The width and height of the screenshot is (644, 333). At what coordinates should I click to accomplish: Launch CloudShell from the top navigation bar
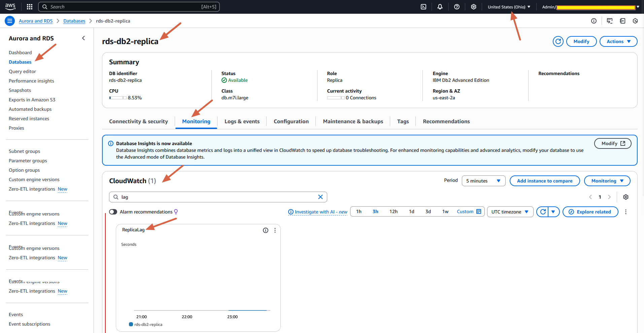pyautogui.click(x=423, y=7)
